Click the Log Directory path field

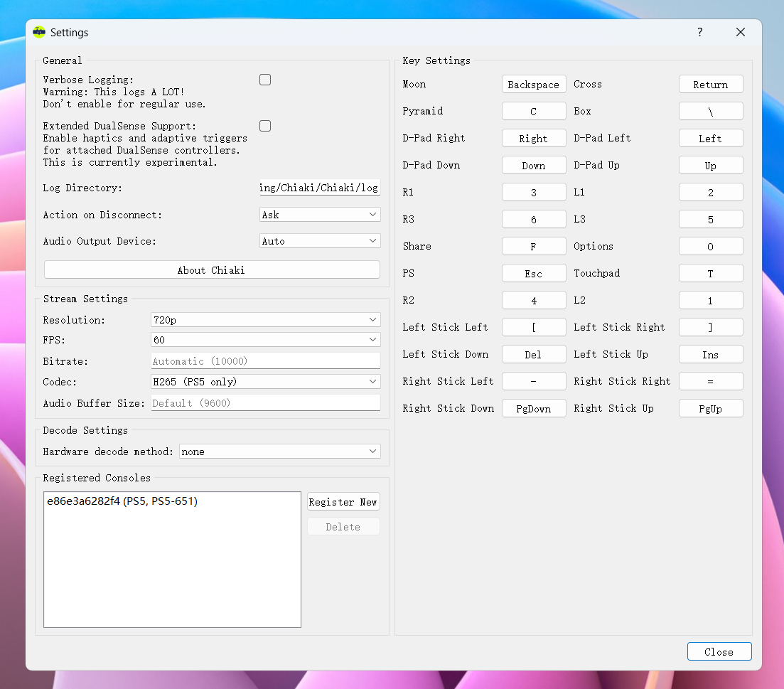point(319,188)
